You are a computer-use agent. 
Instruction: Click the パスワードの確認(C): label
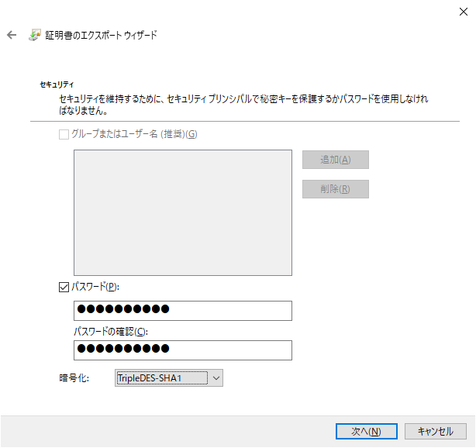click(x=111, y=332)
